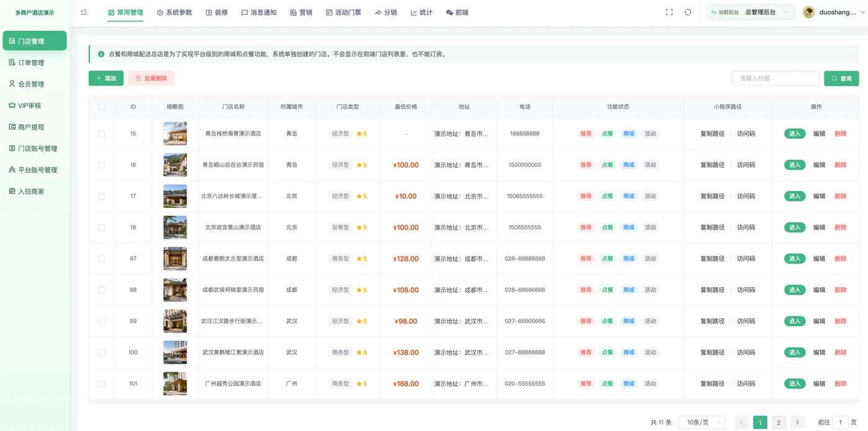Select the checkbox for 成都春熙太古里演示酒店

coord(102,259)
